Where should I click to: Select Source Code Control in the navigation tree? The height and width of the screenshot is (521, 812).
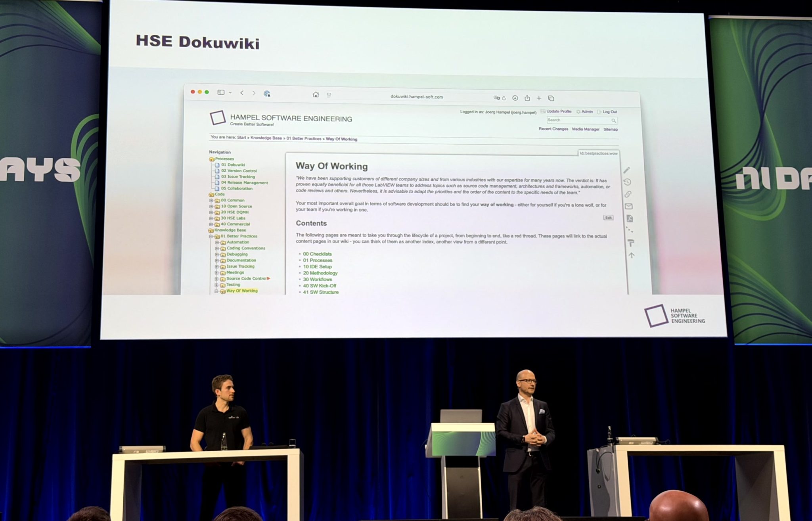(246, 278)
